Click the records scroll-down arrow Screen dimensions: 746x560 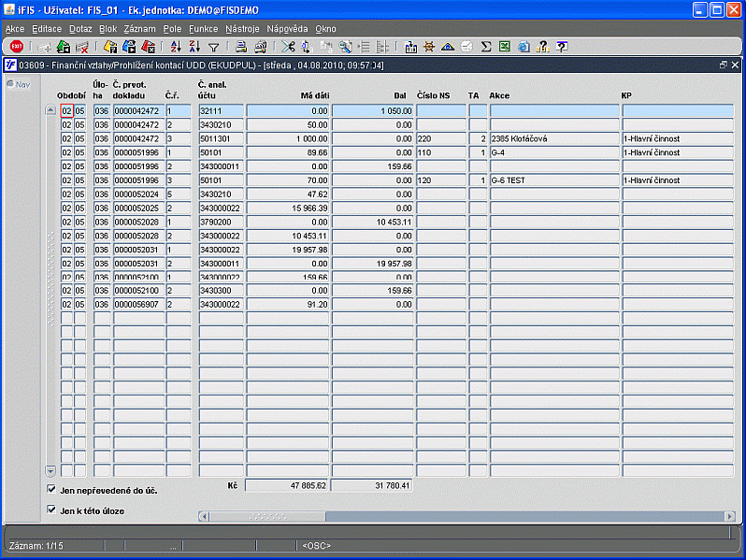50,471
